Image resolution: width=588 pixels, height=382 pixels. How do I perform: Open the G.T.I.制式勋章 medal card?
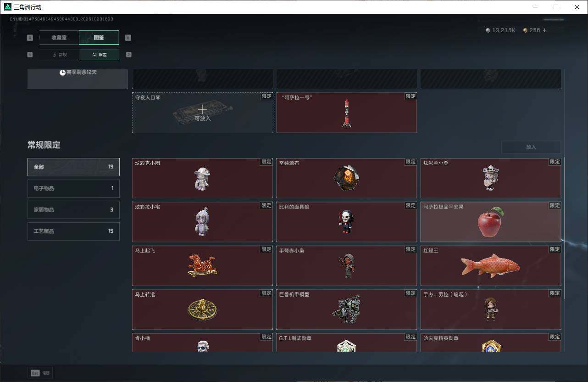point(347,343)
